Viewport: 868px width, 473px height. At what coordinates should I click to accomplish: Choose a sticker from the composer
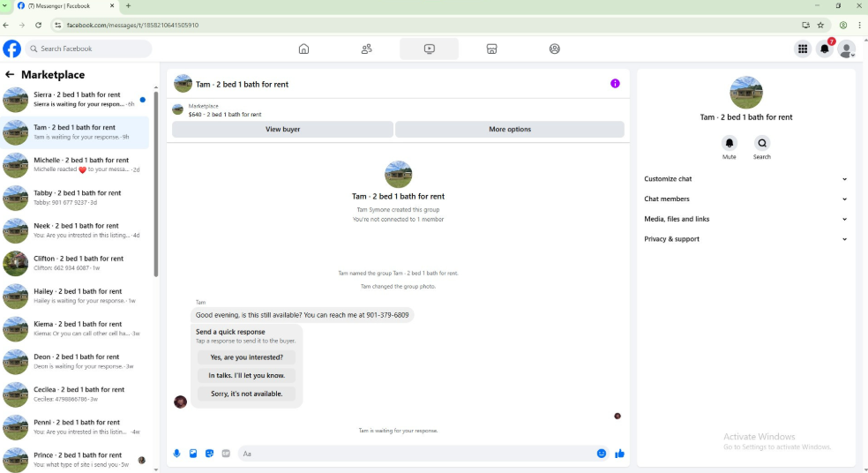[x=209, y=453]
